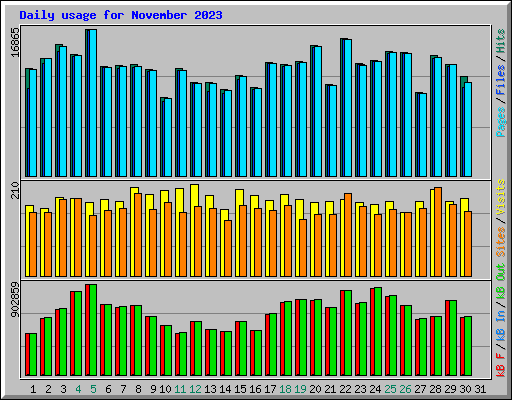This screenshot has width=512, height=400.
Task: Click the 'Hits' legend label
Action: click(501, 41)
